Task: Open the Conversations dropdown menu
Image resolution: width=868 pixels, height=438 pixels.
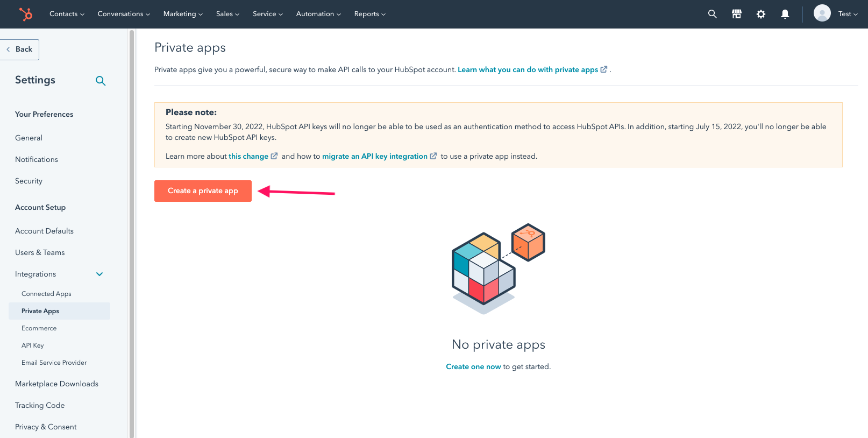Action: 124,14
